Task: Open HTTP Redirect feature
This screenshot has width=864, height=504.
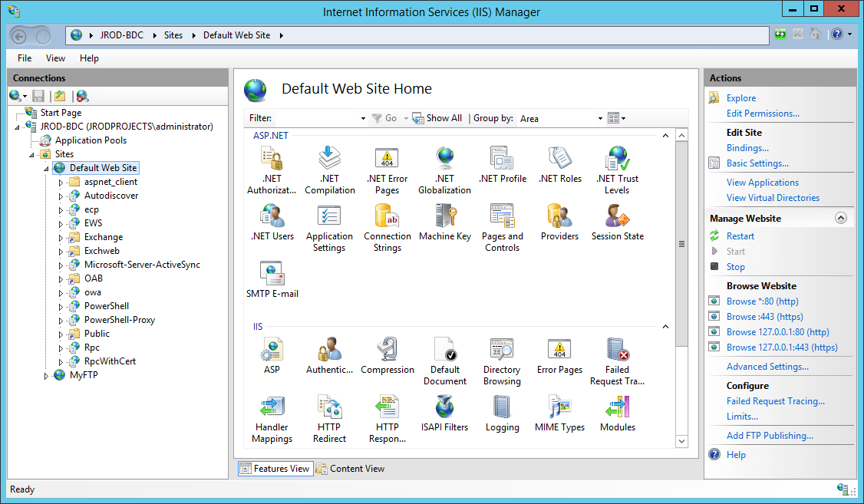Action: [x=329, y=419]
